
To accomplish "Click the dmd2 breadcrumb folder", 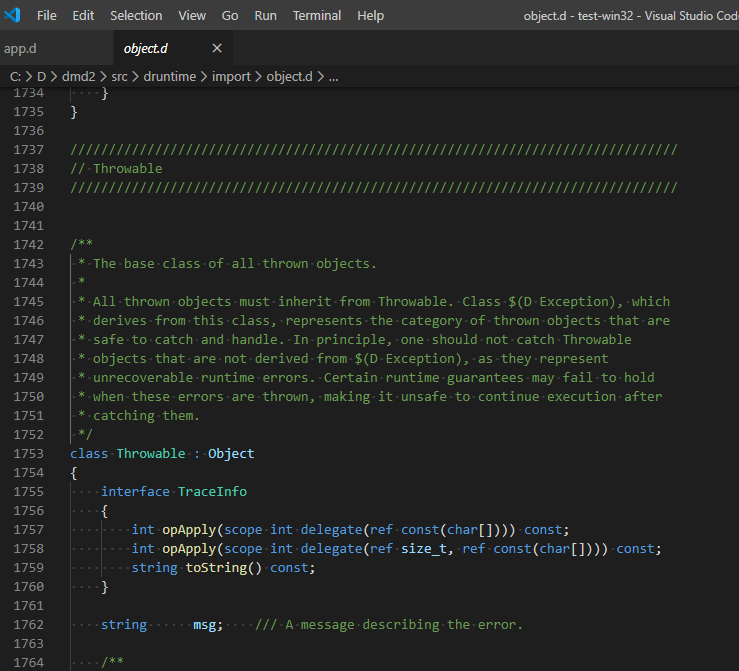I will point(79,77).
